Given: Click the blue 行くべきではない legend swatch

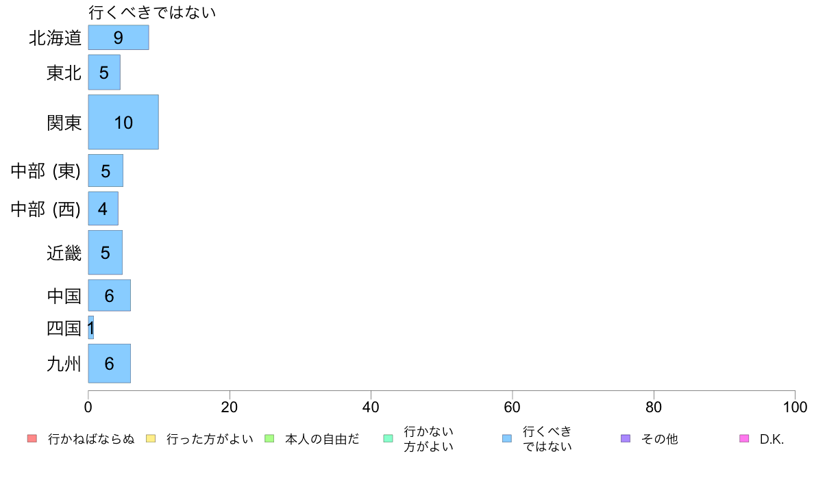Looking at the screenshot, I should tap(506, 438).
